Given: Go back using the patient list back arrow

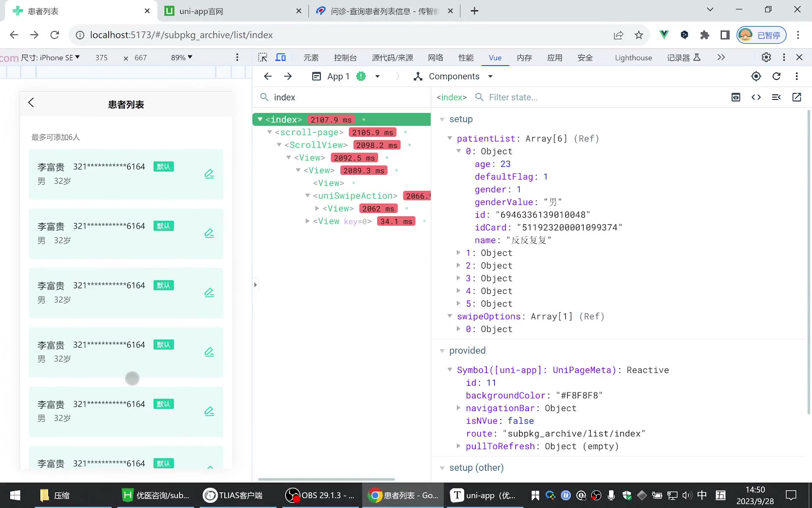Looking at the screenshot, I should click(x=31, y=102).
